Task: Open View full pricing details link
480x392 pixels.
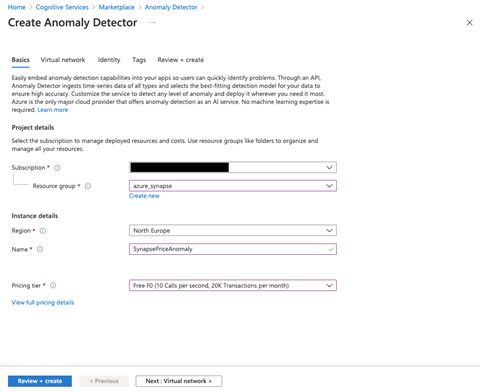Action: (x=43, y=303)
